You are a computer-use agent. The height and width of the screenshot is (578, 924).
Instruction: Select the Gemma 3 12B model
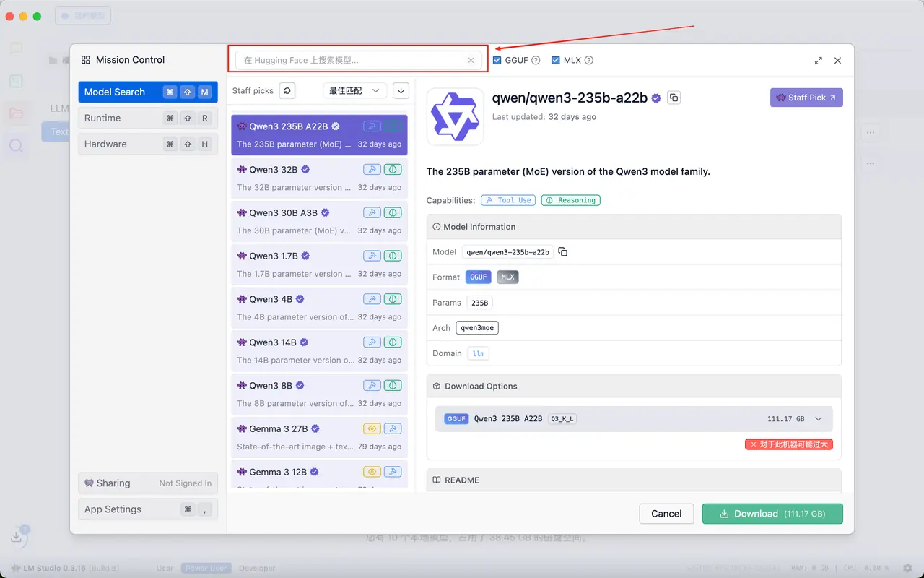coord(319,475)
